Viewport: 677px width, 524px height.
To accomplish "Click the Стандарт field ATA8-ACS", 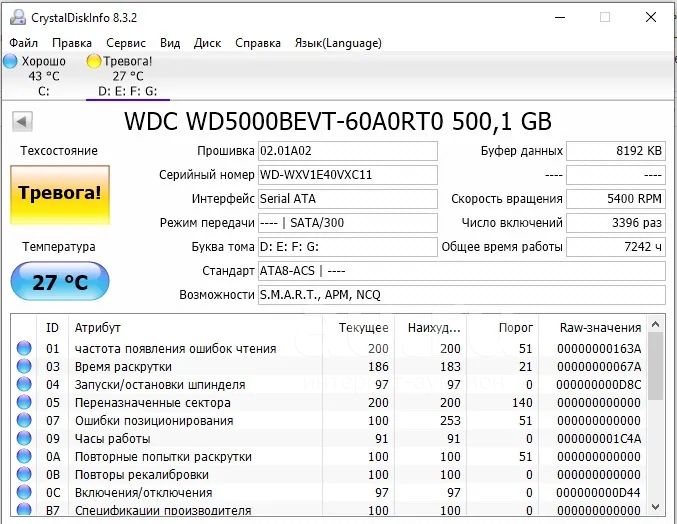I will click(x=462, y=271).
